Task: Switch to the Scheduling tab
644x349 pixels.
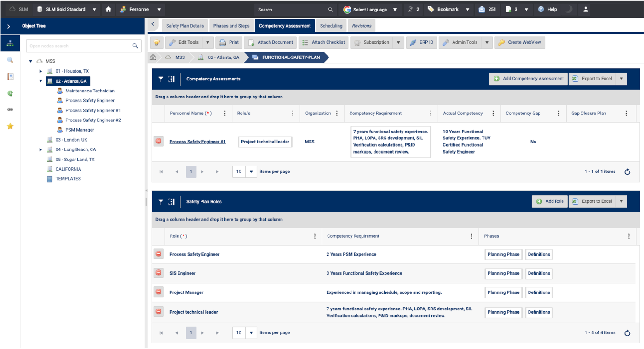Action: coord(331,26)
